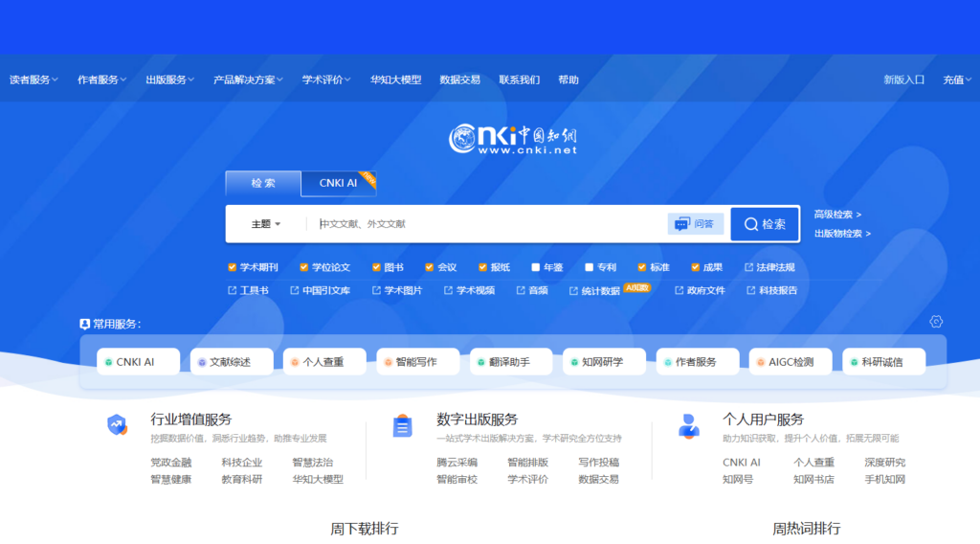Open the 科研诚信 service shortcut
Image resolution: width=980 pixels, height=544 pixels.
(883, 362)
